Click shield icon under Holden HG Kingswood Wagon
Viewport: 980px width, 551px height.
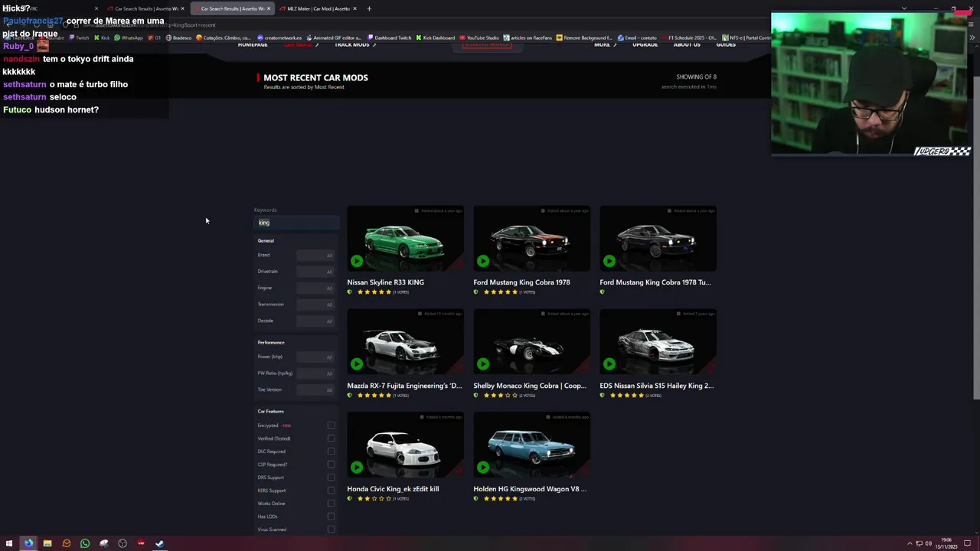point(476,498)
